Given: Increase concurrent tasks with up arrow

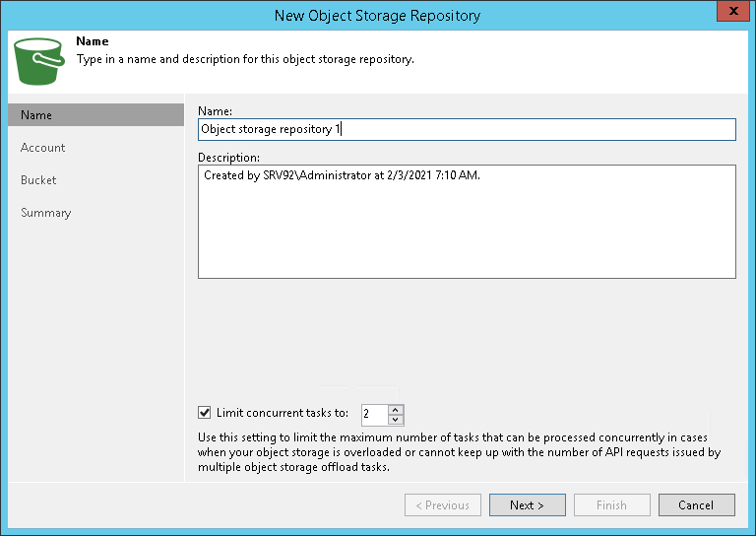Looking at the screenshot, I should coord(395,409).
